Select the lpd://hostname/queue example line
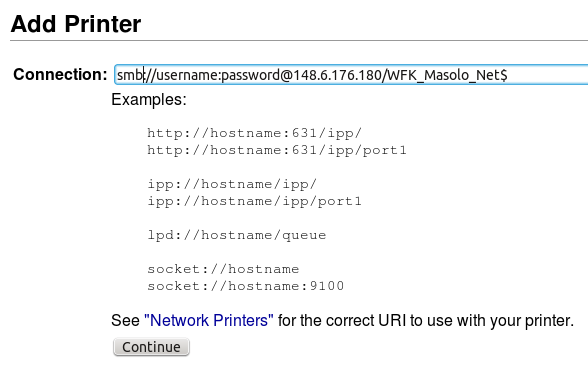The height and width of the screenshot is (377, 588). point(237,235)
